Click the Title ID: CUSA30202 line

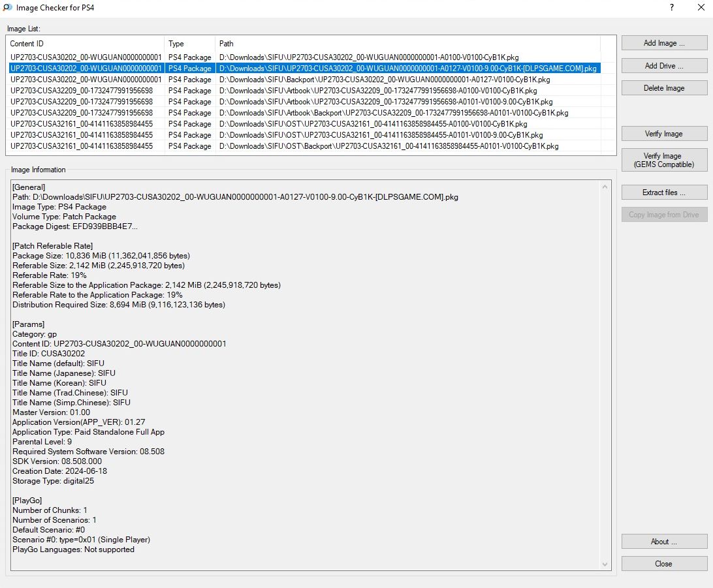[49, 354]
